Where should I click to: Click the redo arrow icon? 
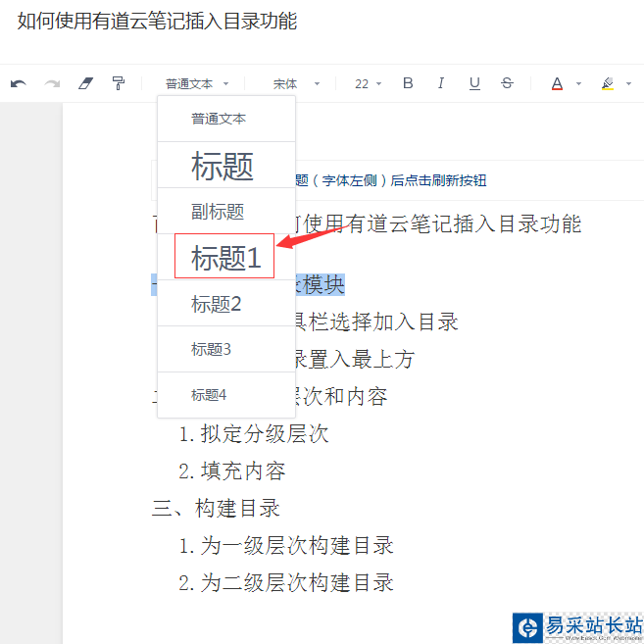(52, 83)
